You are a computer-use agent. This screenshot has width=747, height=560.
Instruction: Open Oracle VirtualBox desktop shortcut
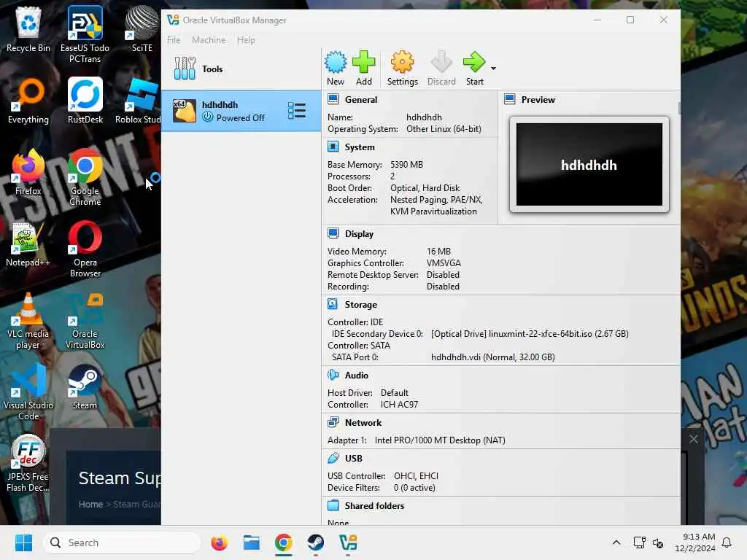click(85, 320)
